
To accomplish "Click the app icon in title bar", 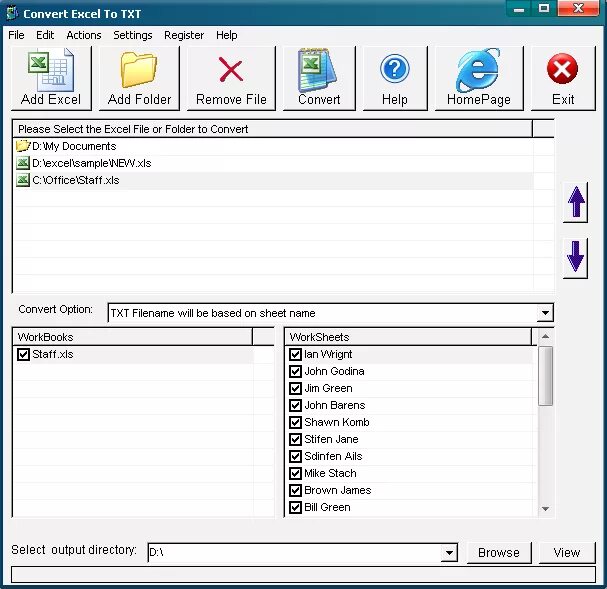I will (x=13, y=13).
